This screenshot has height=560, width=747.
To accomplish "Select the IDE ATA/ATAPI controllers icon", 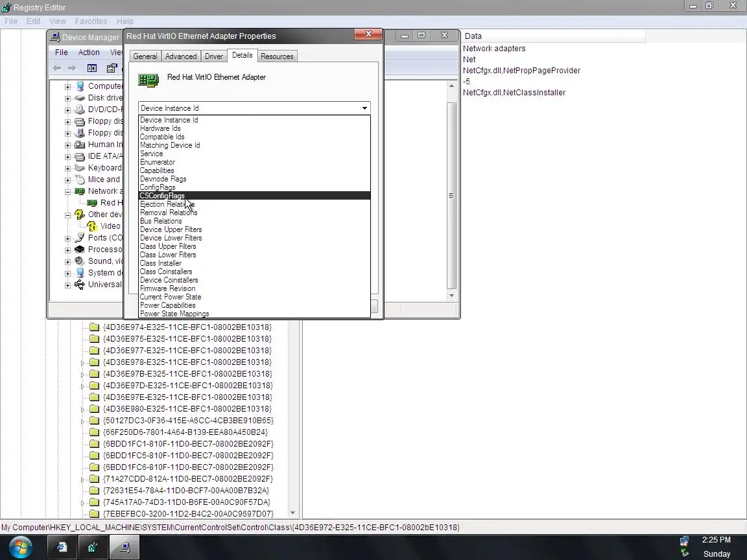I will click(80, 156).
